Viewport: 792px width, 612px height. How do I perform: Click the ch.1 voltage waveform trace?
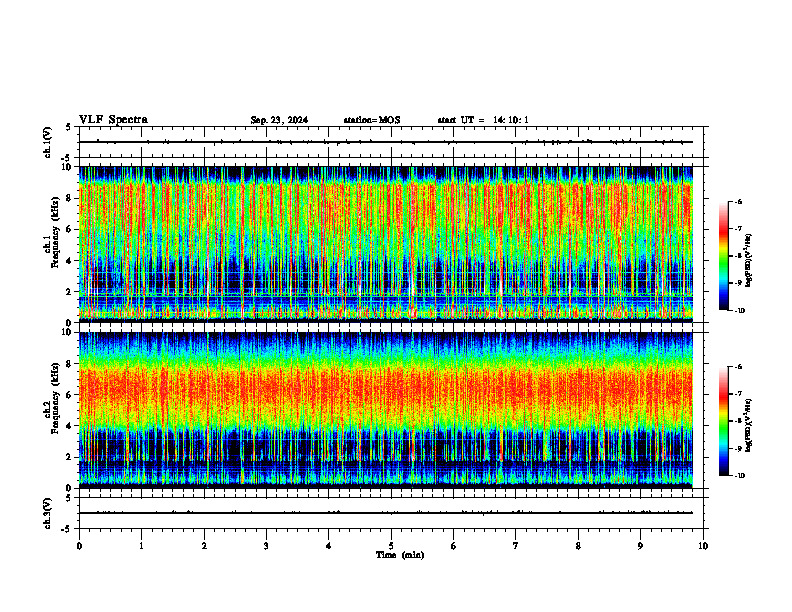[x=386, y=142]
